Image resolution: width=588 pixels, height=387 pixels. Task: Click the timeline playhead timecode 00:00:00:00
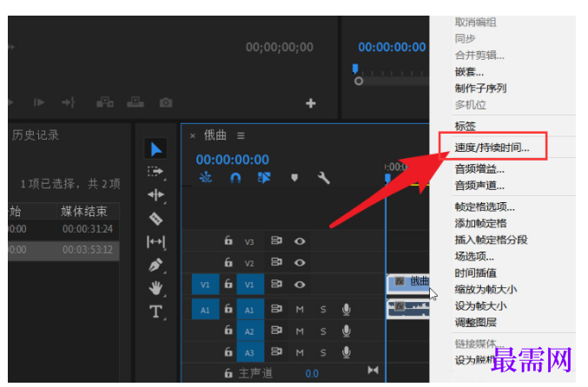pyautogui.click(x=232, y=160)
